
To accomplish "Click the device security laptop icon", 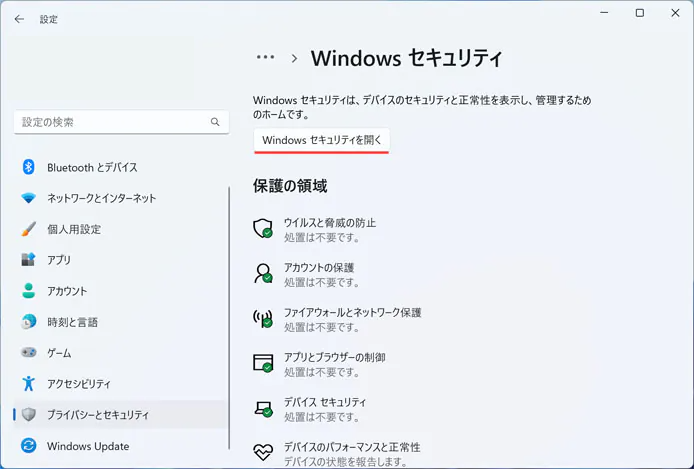I will click(263, 408).
